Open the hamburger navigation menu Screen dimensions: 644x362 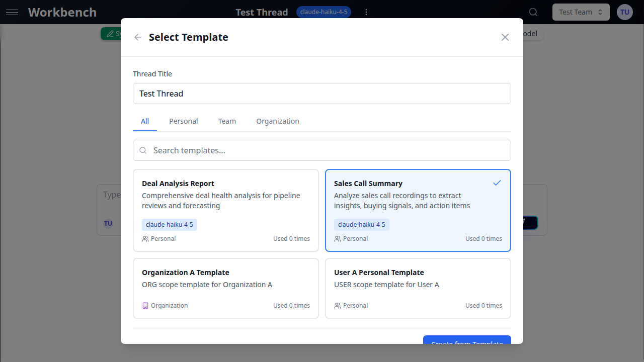tap(12, 12)
